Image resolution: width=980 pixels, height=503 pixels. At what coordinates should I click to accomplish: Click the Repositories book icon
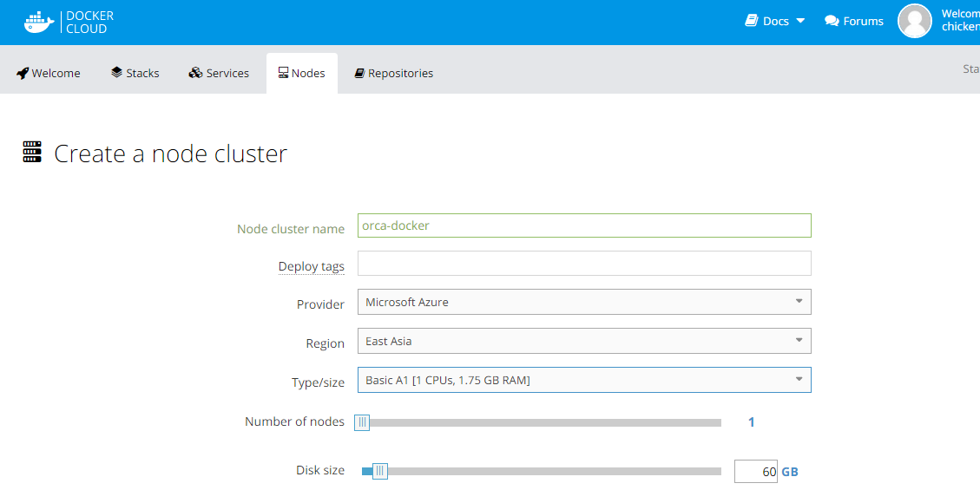(x=359, y=74)
